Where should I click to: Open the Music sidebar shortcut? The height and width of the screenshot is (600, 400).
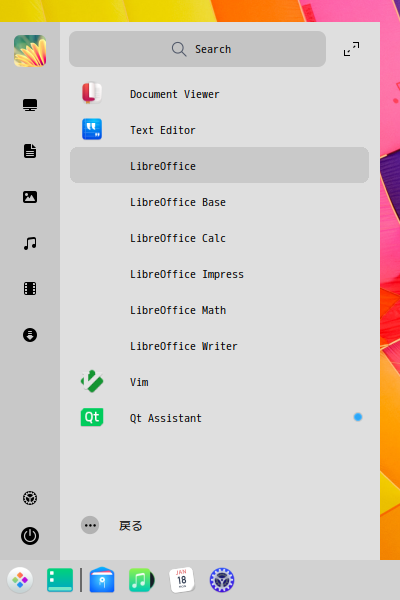(30, 243)
